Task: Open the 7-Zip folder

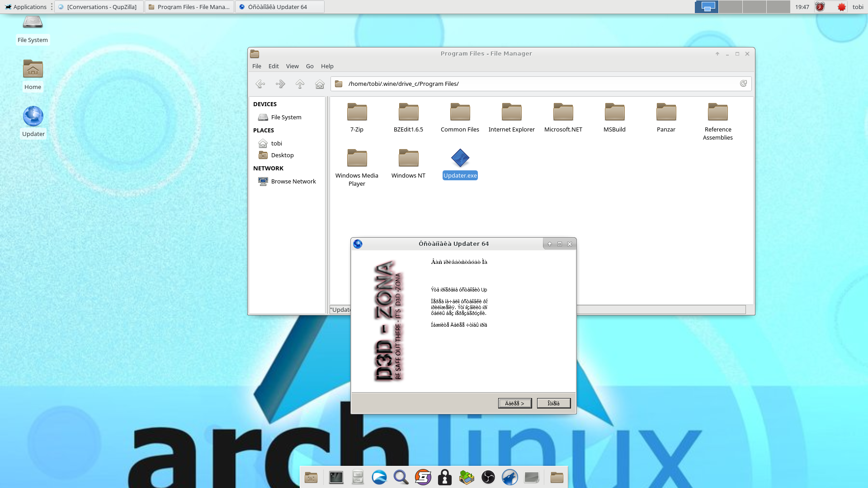Action: point(357,117)
